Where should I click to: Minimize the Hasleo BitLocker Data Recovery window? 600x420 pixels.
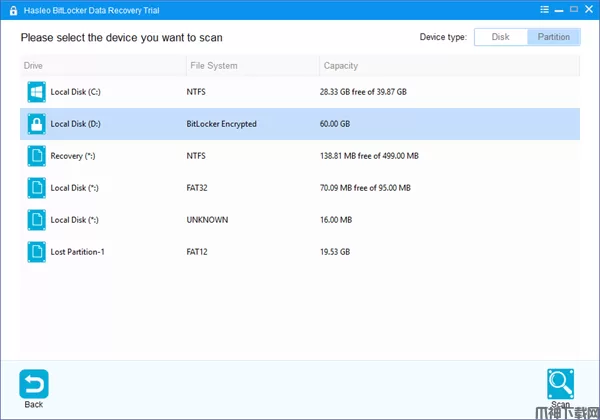[x=557, y=9]
